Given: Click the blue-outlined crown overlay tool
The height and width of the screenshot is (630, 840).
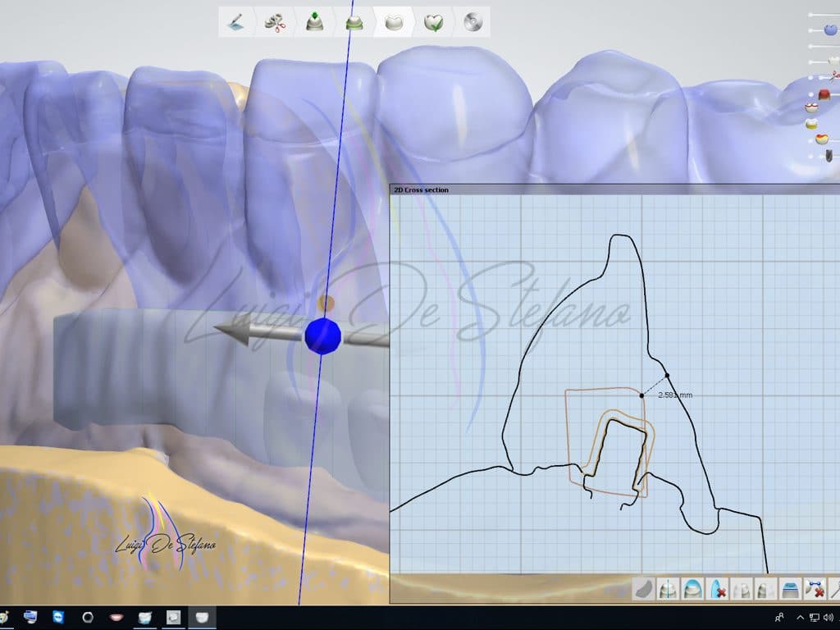Looking at the screenshot, I should 692,589.
